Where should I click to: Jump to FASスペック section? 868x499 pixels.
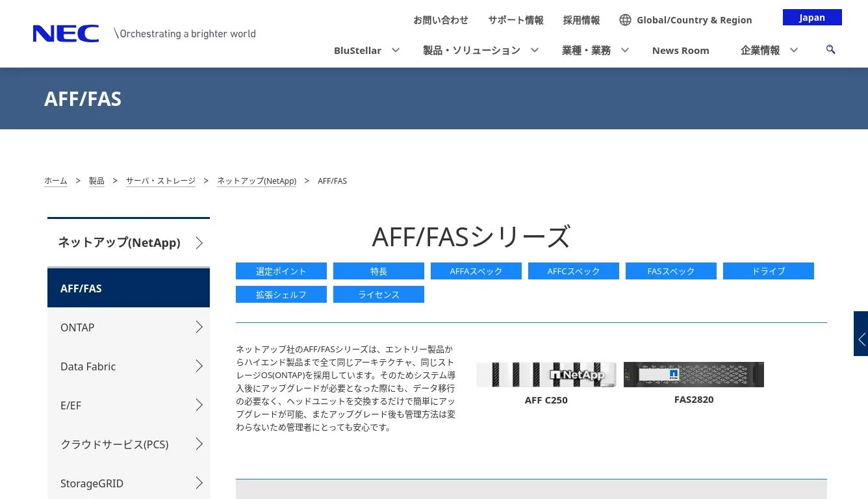coord(671,271)
